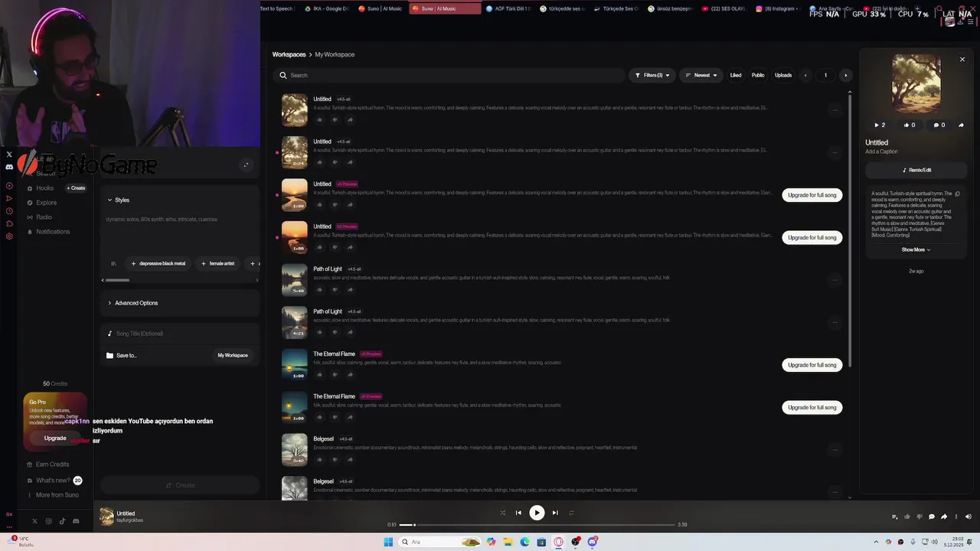Viewport: 980px width, 551px height.
Task: Select the Uploads filter tab
Action: (783, 75)
